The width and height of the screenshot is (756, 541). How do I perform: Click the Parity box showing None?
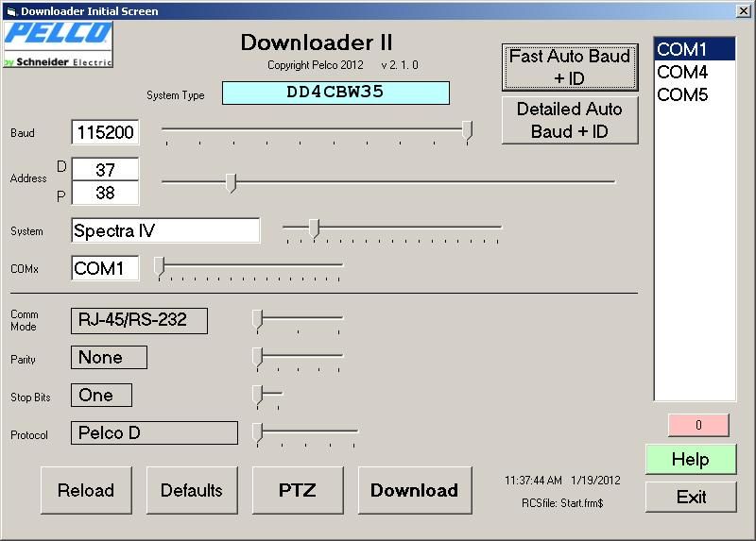[x=109, y=358]
